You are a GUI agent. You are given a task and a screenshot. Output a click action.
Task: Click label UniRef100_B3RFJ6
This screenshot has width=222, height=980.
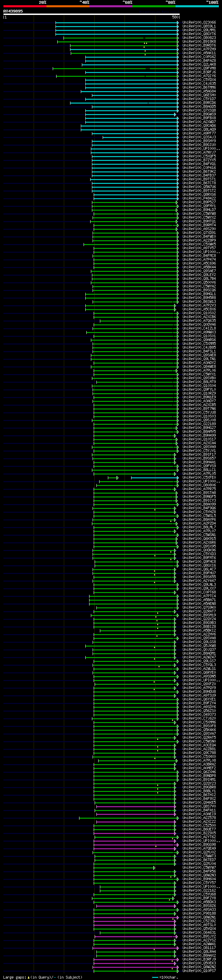pos(199,72)
